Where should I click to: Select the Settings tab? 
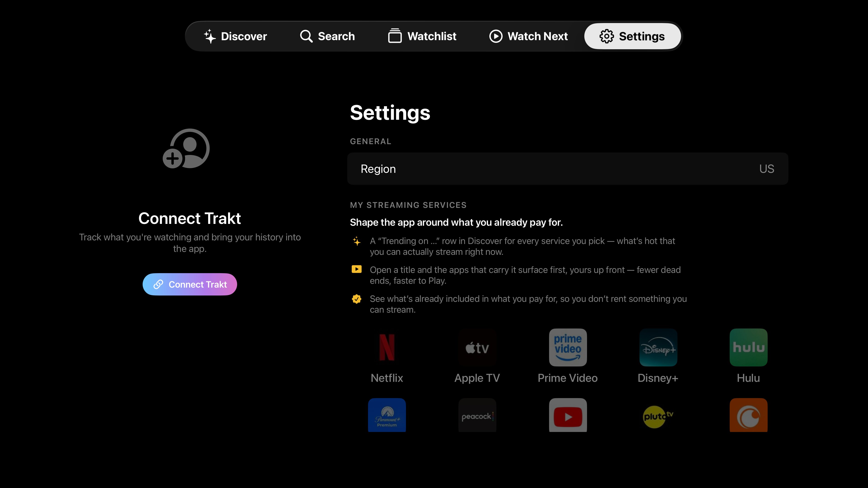click(632, 36)
